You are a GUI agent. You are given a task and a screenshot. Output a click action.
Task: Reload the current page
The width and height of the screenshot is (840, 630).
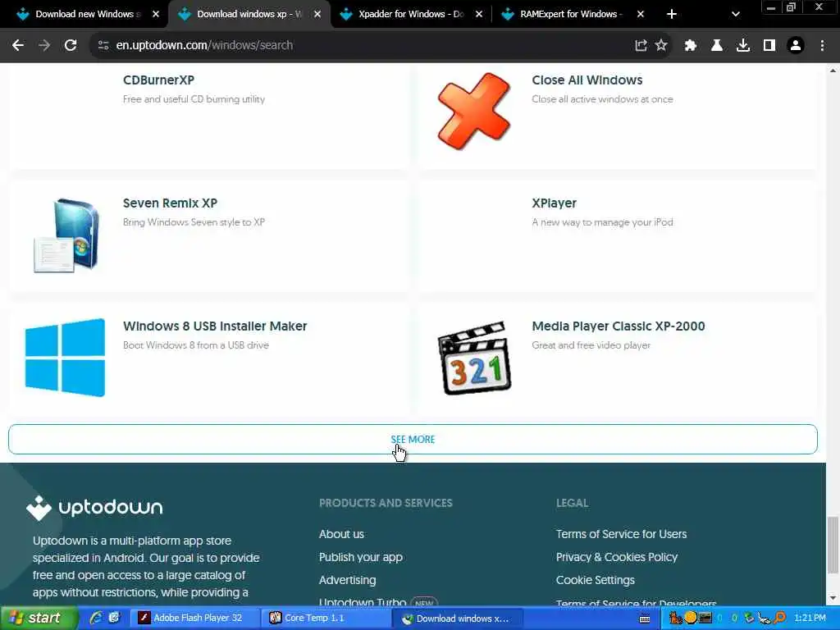click(71, 46)
